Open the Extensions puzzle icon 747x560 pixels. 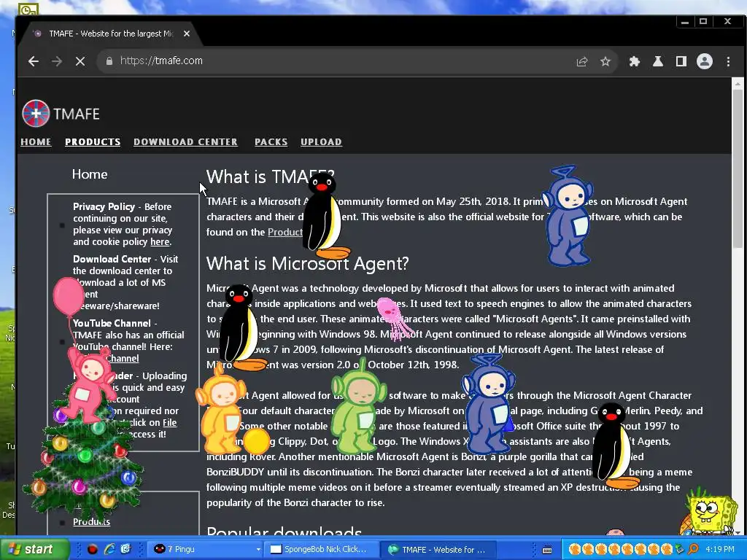(634, 61)
